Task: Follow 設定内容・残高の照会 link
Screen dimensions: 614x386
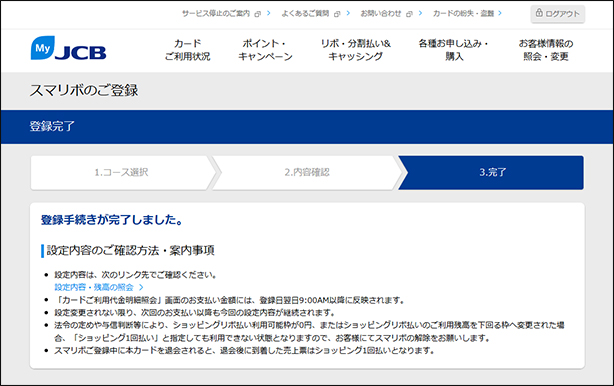Action: click(94, 287)
